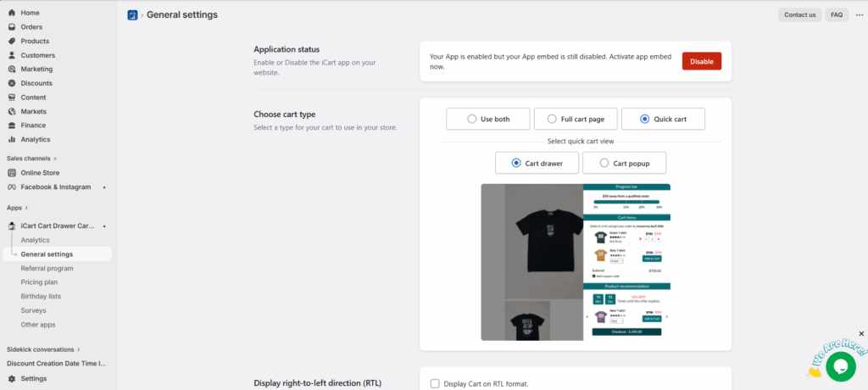Click the Discounts icon in sidebar
Viewport: 868px width, 390px height.
point(12,83)
